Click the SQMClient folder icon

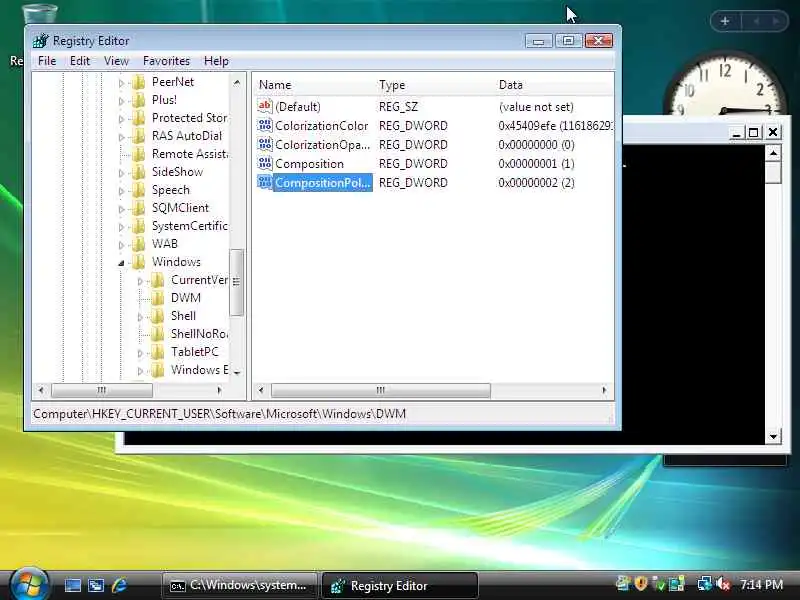click(138, 208)
